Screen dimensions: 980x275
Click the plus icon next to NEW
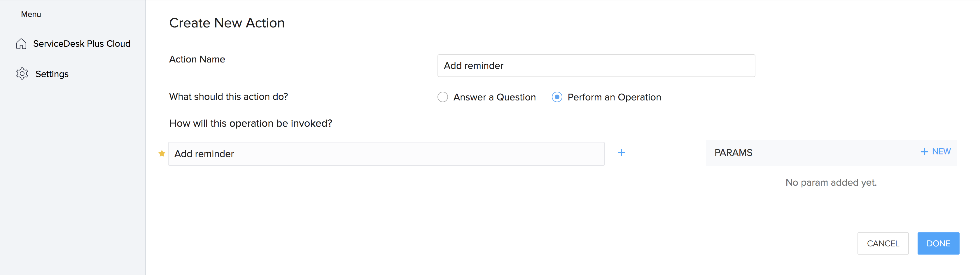[924, 152]
